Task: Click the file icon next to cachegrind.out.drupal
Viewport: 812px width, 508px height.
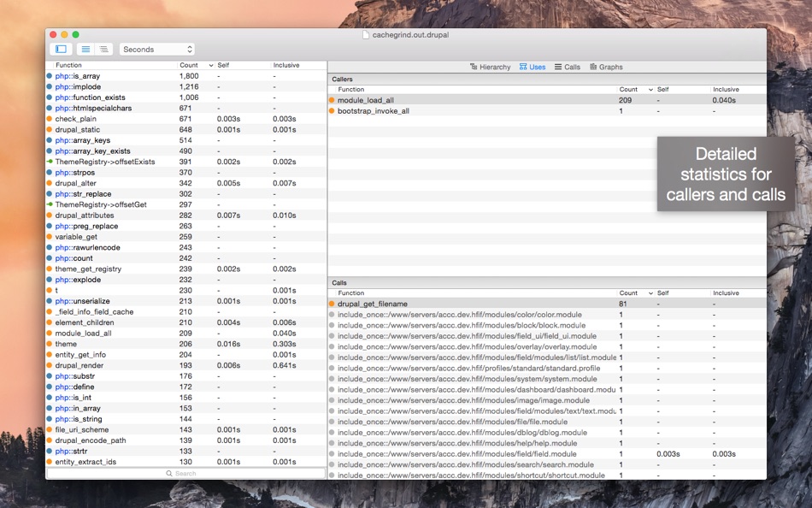Action: (366, 35)
